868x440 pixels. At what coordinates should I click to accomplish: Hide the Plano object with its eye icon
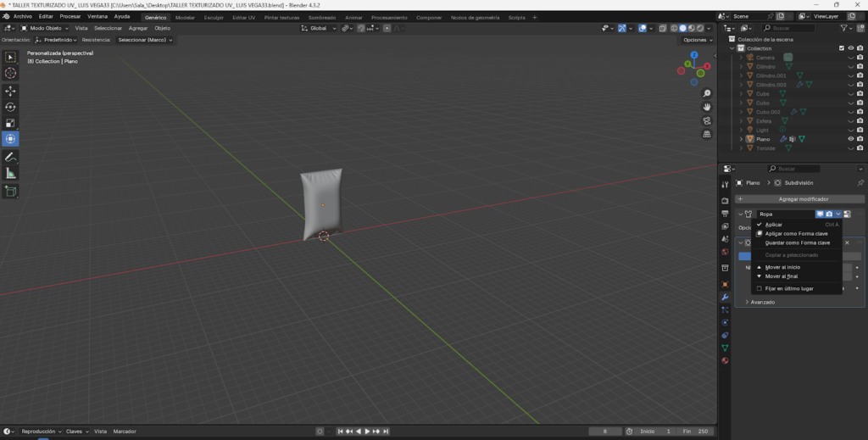click(x=851, y=139)
